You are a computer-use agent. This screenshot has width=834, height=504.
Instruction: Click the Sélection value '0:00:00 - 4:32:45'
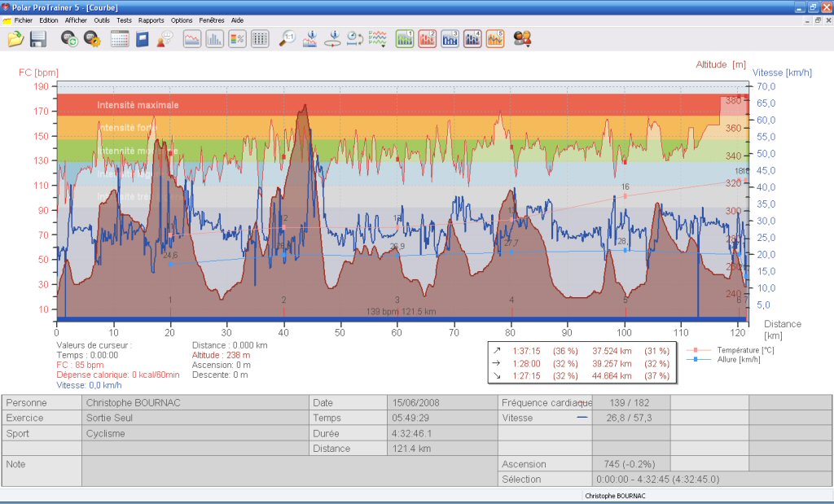click(x=658, y=479)
